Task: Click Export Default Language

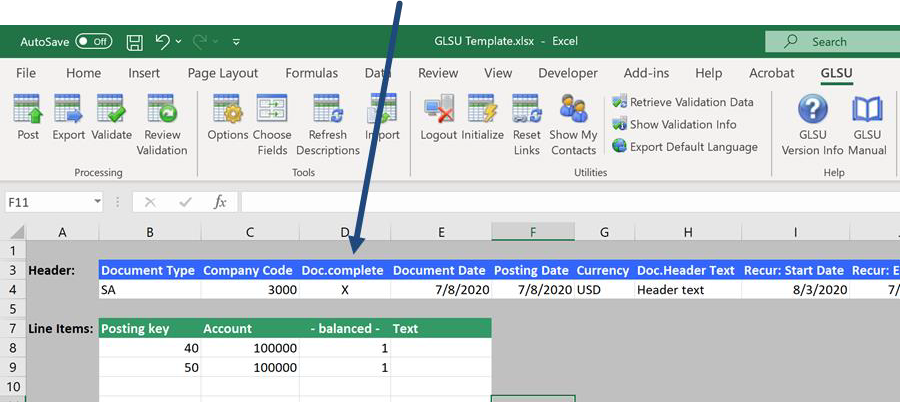Action: [x=684, y=147]
